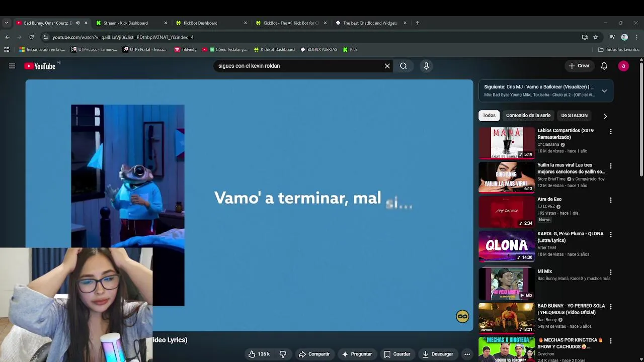Open the tab search dropdown
Viewport: 644px width, 362px height.
pyautogui.click(x=7, y=23)
